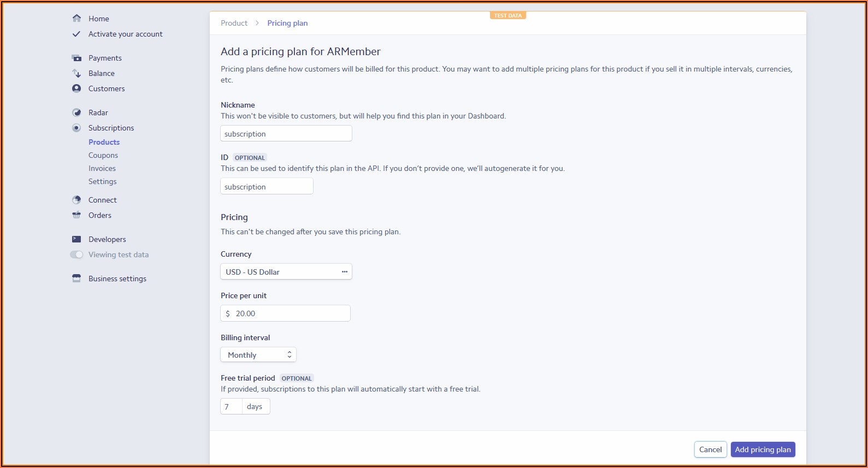Toggle the Viewing test data switch

click(x=76, y=254)
